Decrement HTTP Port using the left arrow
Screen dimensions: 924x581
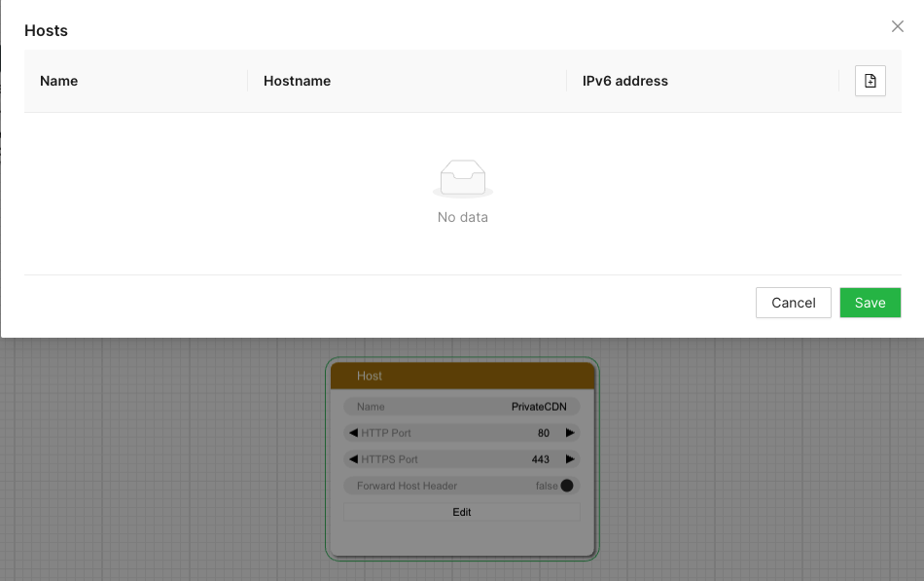pyautogui.click(x=352, y=433)
